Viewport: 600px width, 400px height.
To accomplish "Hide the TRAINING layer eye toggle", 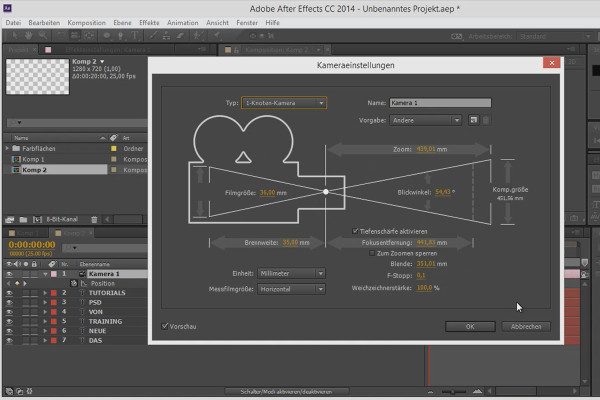I will pos(9,322).
